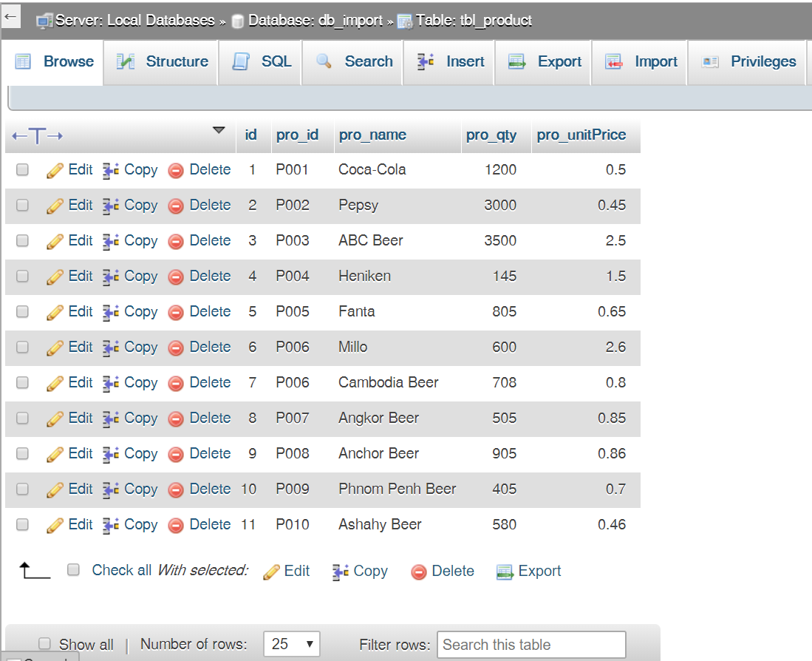Click the quantity cell 3500
This screenshot has width=812, height=661.
(x=500, y=241)
